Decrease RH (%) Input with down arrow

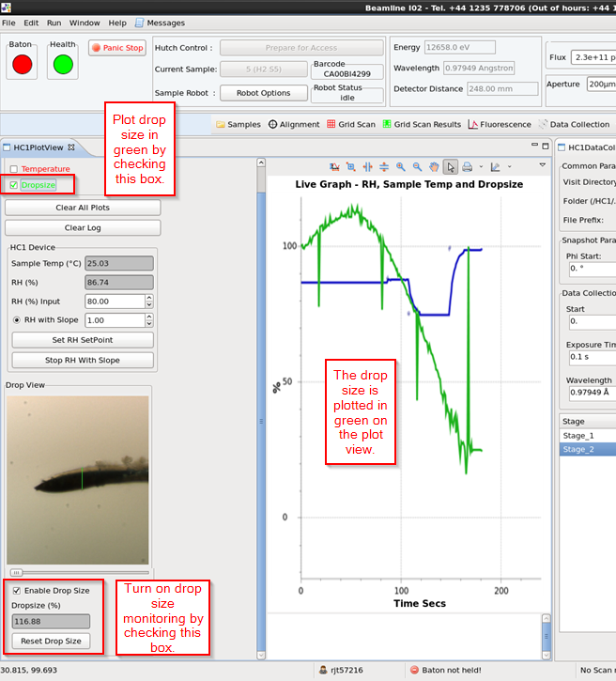coord(149,305)
